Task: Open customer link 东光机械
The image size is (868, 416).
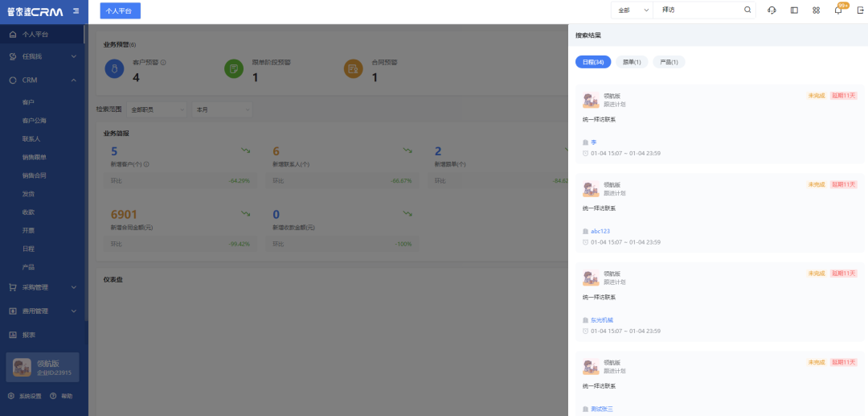Action: point(602,320)
